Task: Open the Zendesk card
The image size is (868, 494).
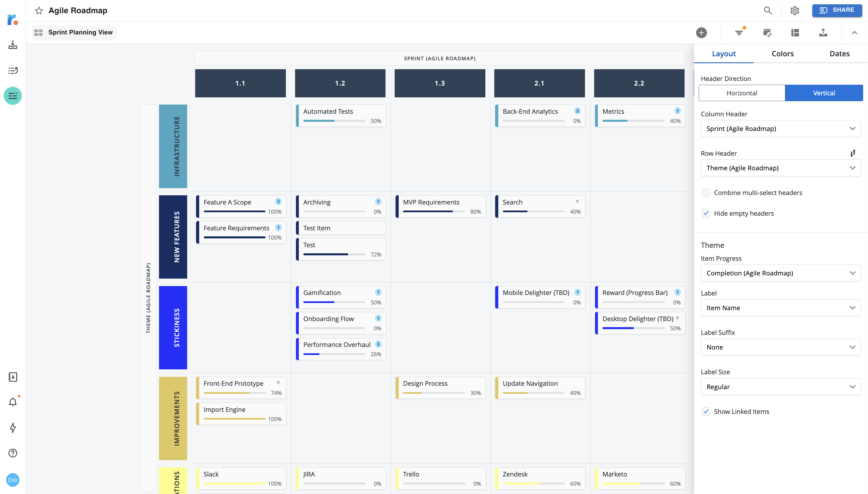Action: [x=540, y=478]
